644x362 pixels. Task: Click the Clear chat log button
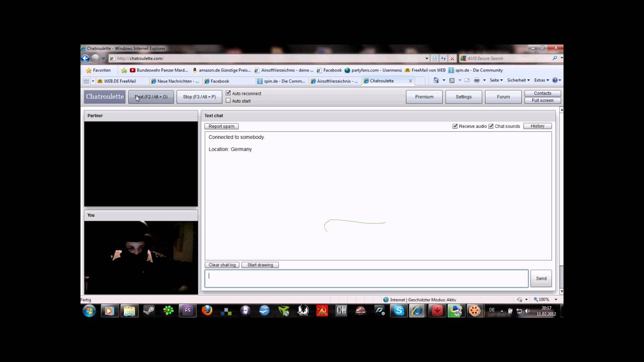tap(222, 265)
